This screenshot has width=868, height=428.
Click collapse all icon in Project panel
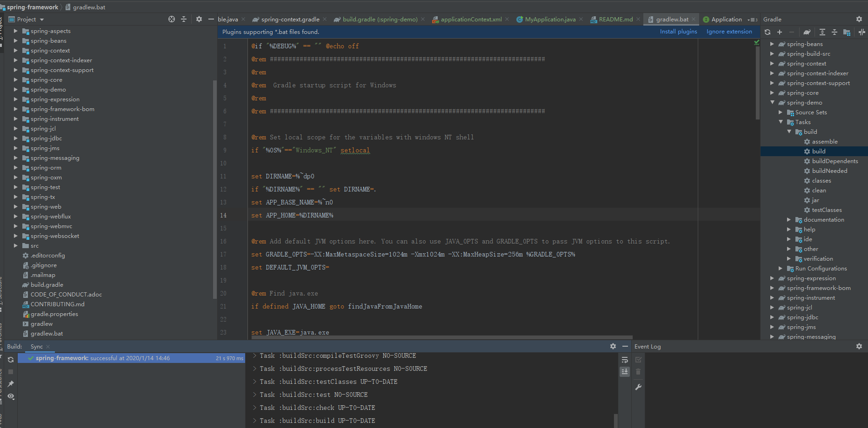point(184,19)
